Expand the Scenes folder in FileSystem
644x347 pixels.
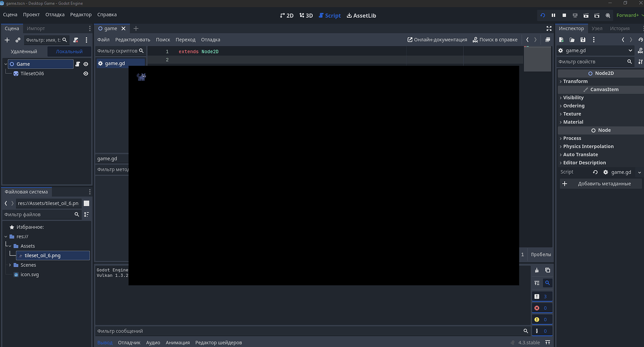point(9,264)
